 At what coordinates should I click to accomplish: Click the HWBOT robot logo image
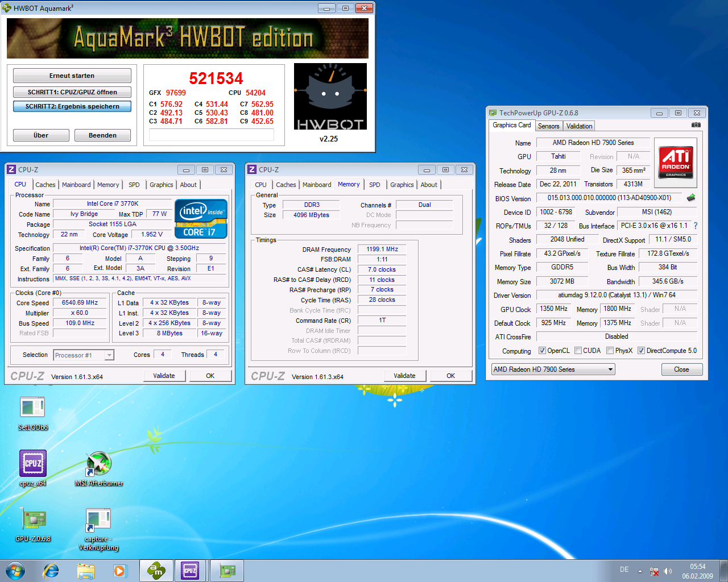coord(330,97)
